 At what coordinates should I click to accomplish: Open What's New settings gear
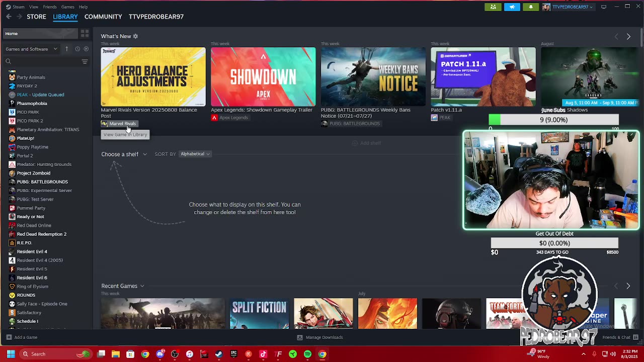[135, 36]
